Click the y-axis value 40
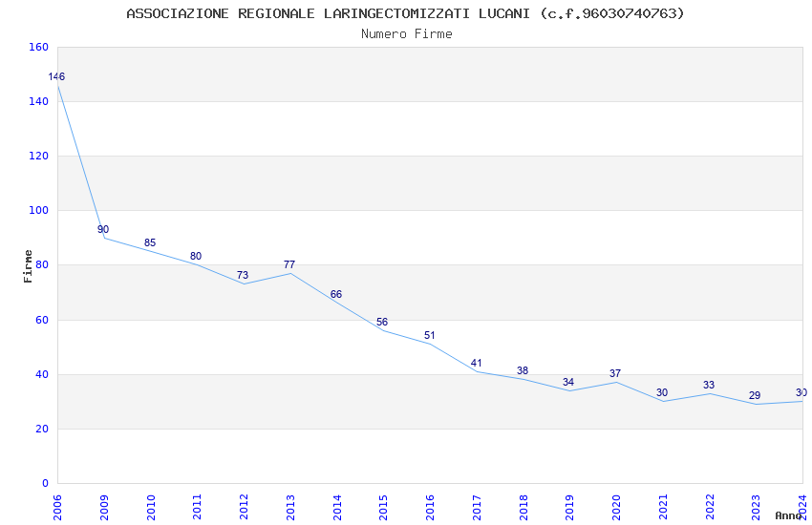The height and width of the screenshot is (525, 812). click(x=42, y=374)
